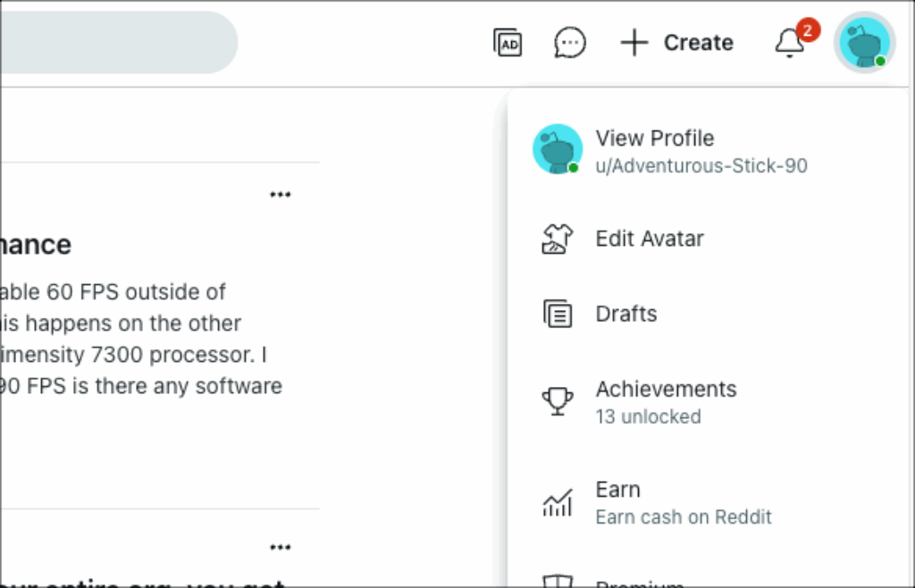Open three-dot menu on the lower post

(x=281, y=547)
